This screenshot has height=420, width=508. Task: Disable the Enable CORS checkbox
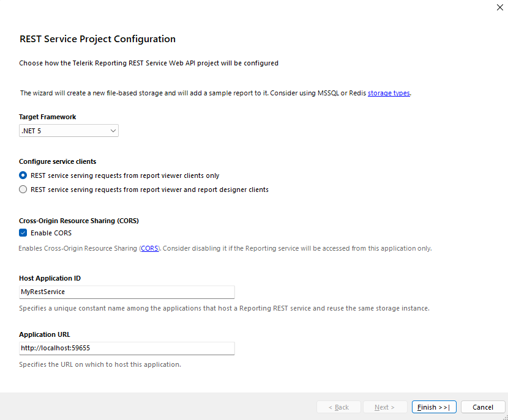point(23,232)
